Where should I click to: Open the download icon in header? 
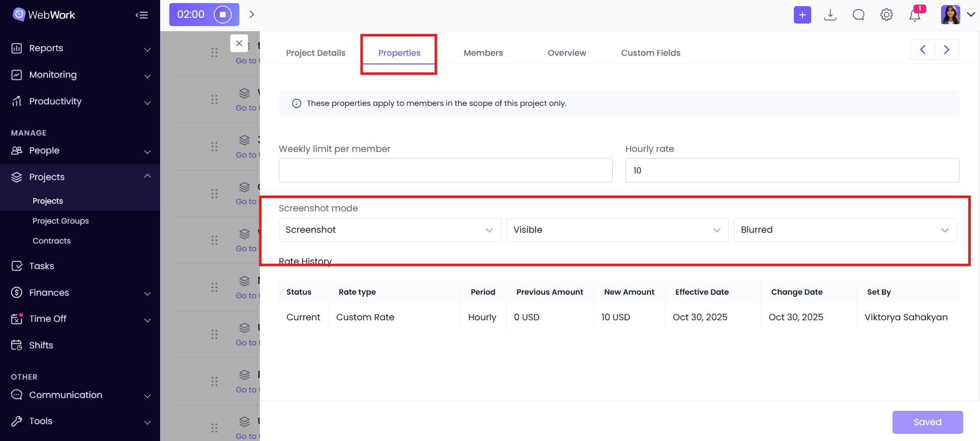(x=830, y=15)
